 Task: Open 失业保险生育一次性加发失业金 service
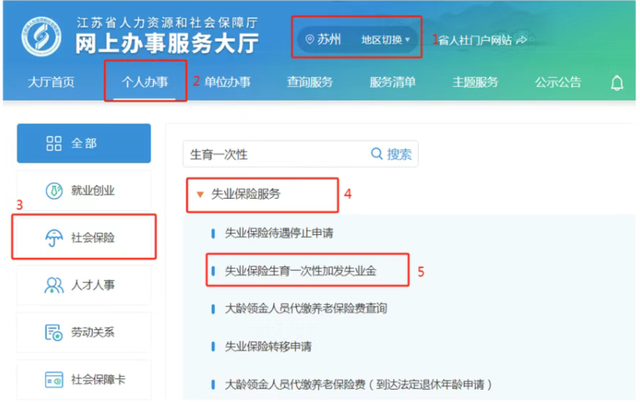point(300,271)
